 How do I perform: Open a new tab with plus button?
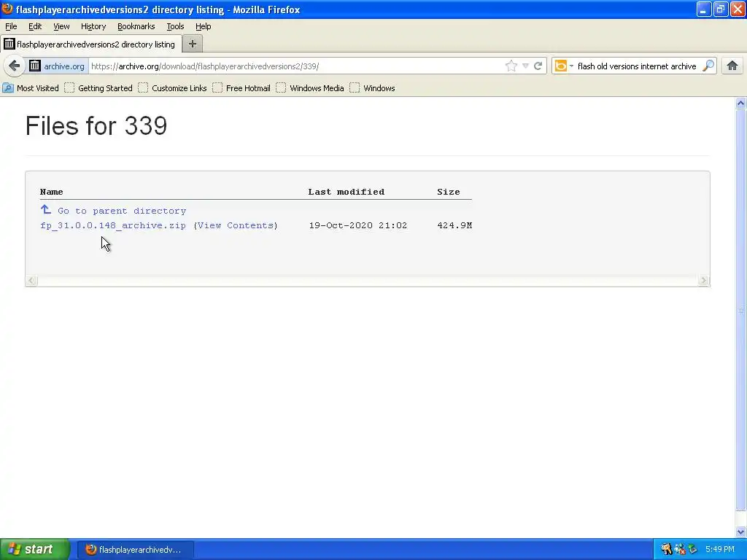[x=193, y=44]
